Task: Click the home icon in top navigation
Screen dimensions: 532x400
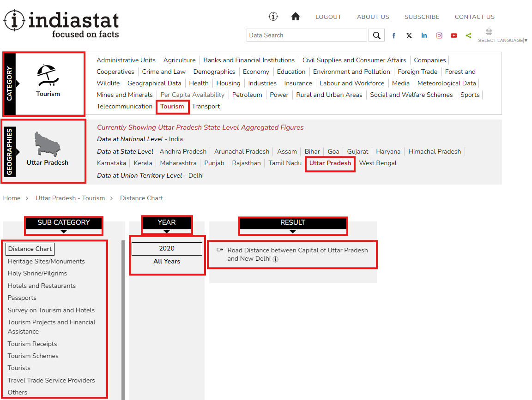Action: pos(296,17)
